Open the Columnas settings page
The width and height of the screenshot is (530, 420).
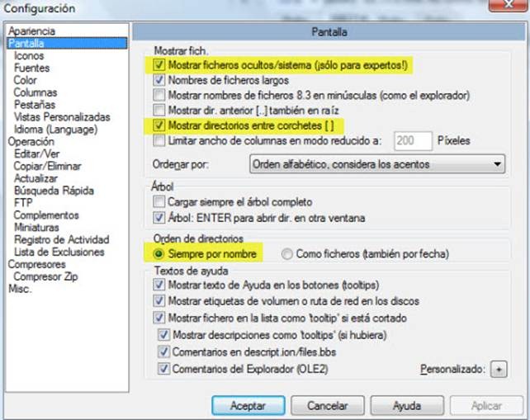[x=35, y=92]
